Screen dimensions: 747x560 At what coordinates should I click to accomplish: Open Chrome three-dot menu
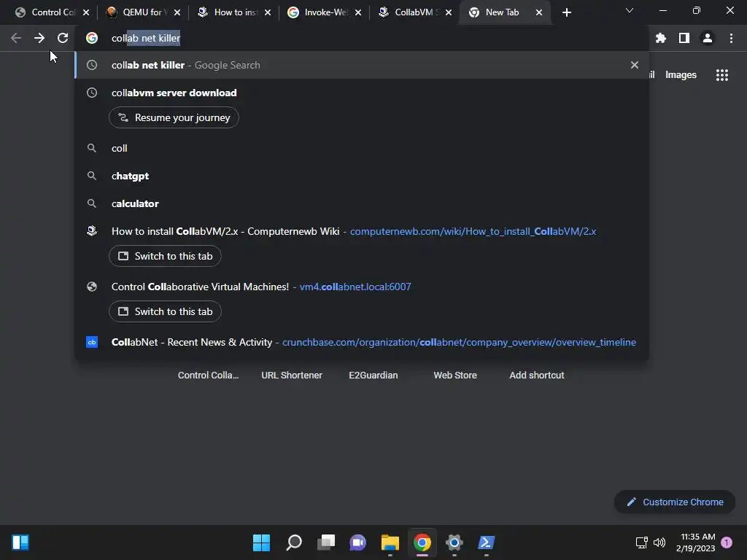[731, 38]
